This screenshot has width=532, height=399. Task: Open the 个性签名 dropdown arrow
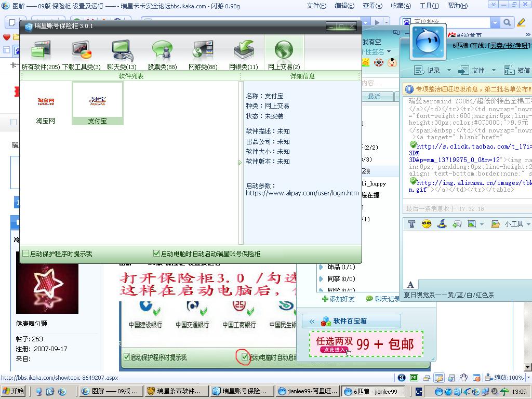click(x=389, y=51)
